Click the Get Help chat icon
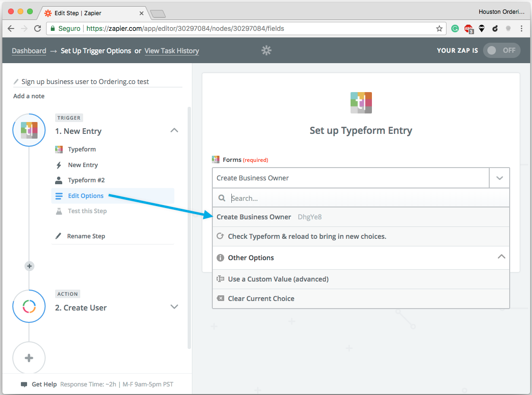The height and width of the screenshot is (395, 532). pyautogui.click(x=24, y=385)
